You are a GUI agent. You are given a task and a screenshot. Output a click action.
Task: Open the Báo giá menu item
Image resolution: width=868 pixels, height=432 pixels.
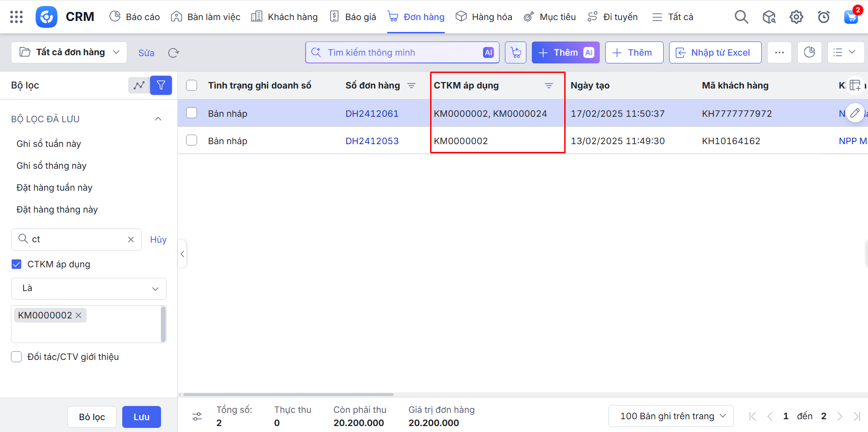tap(353, 17)
